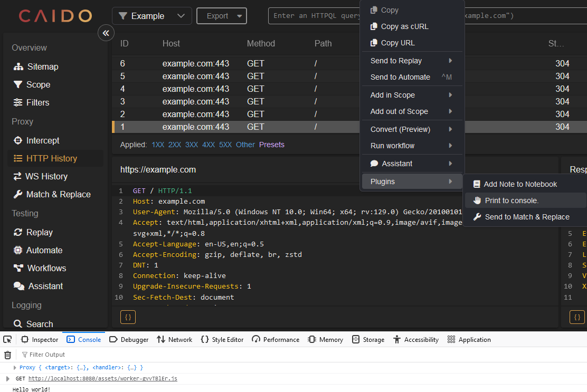
Task: Expand the Proxy object in console
Action: point(14,367)
